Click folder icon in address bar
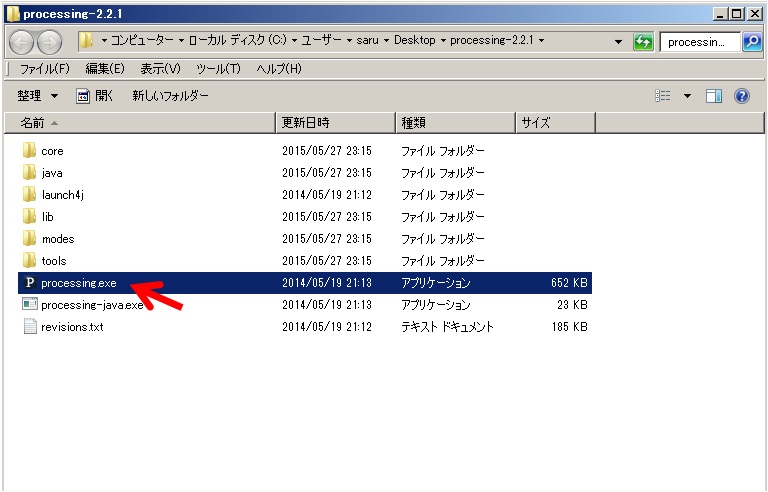Image resolution: width=768 pixels, height=492 pixels. tap(86, 41)
